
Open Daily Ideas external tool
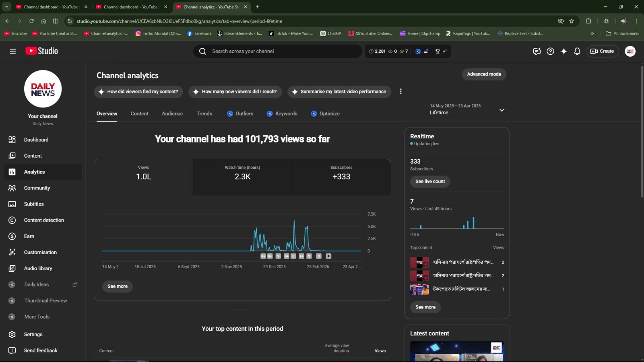point(43,284)
